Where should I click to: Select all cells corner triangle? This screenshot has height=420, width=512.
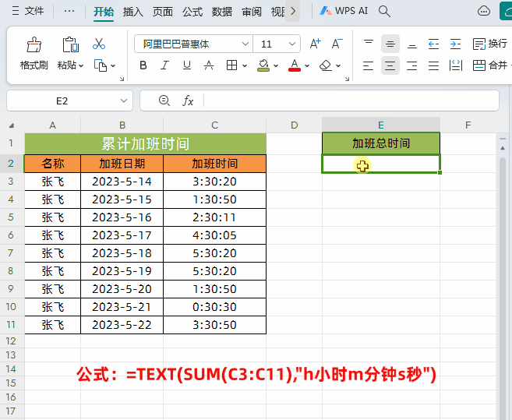click(12, 125)
